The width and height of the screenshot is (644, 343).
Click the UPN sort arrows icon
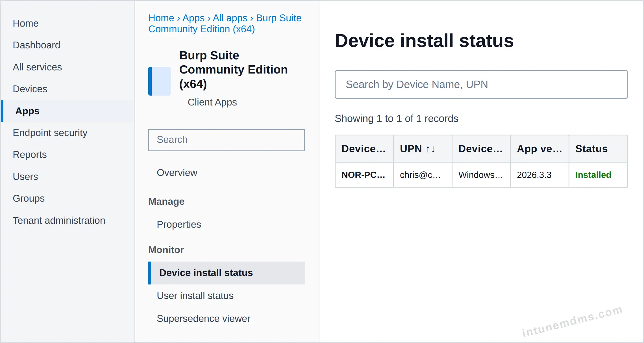click(430, 149)
